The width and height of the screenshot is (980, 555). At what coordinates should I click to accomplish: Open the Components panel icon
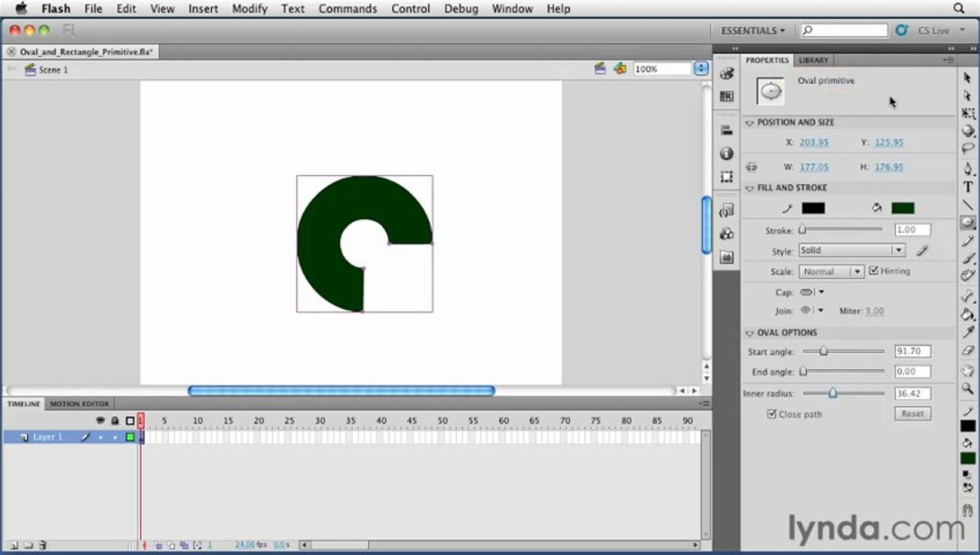click(x=727, y=234)
